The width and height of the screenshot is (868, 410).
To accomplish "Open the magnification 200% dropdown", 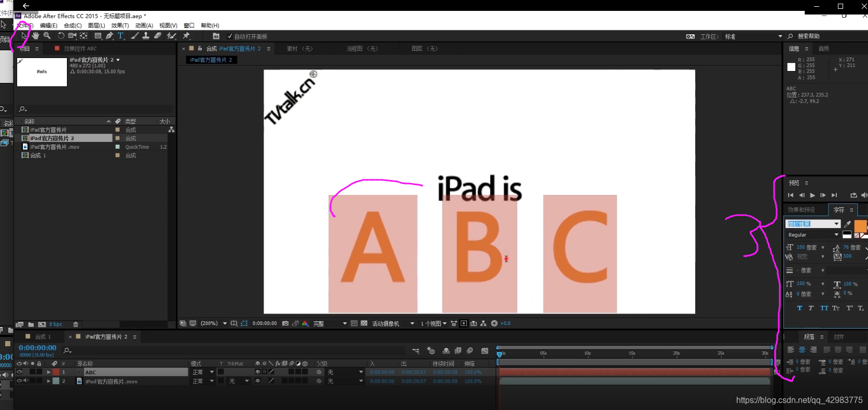I will point(214,323).
